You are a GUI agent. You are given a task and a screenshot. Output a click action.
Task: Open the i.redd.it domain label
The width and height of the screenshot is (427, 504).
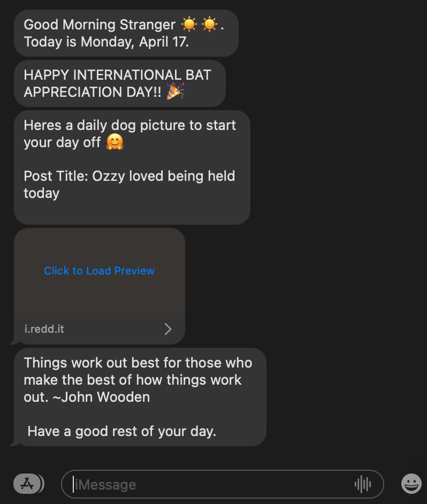(44, 329)
